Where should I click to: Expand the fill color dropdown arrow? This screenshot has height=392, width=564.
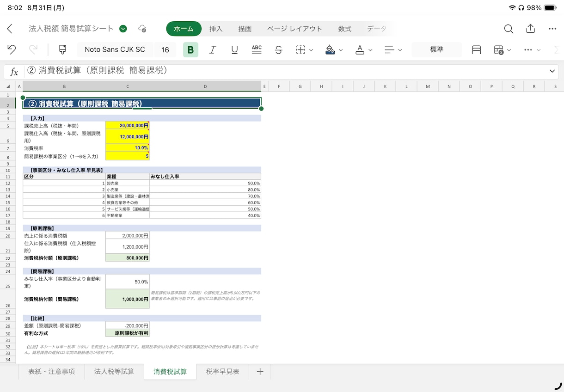tap(341, 50)
